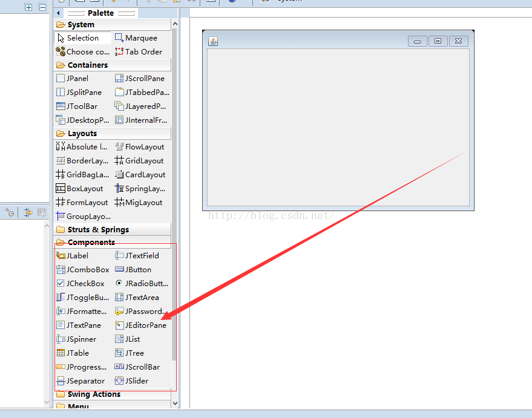
Task: Click palette scrollbar up arrow
Action: [x=175, y=24]
